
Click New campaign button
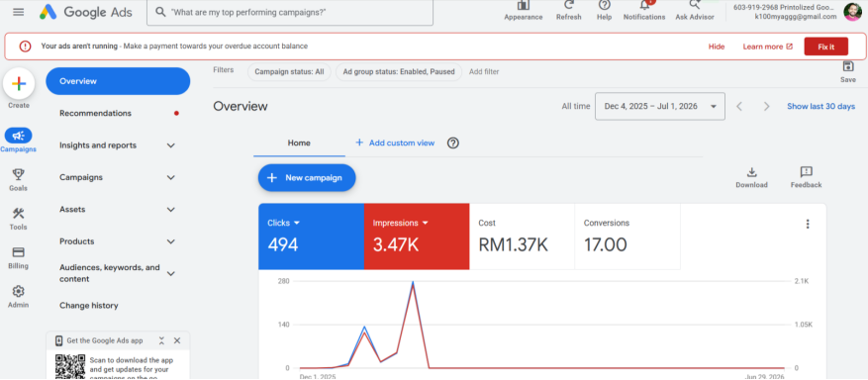(x=307, y=178)
